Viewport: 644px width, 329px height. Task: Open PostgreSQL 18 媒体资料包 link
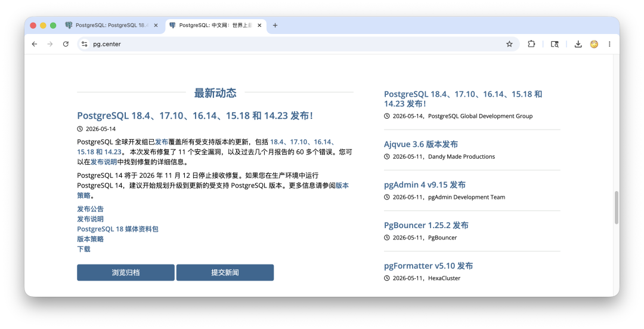click(x=117, y=229)
